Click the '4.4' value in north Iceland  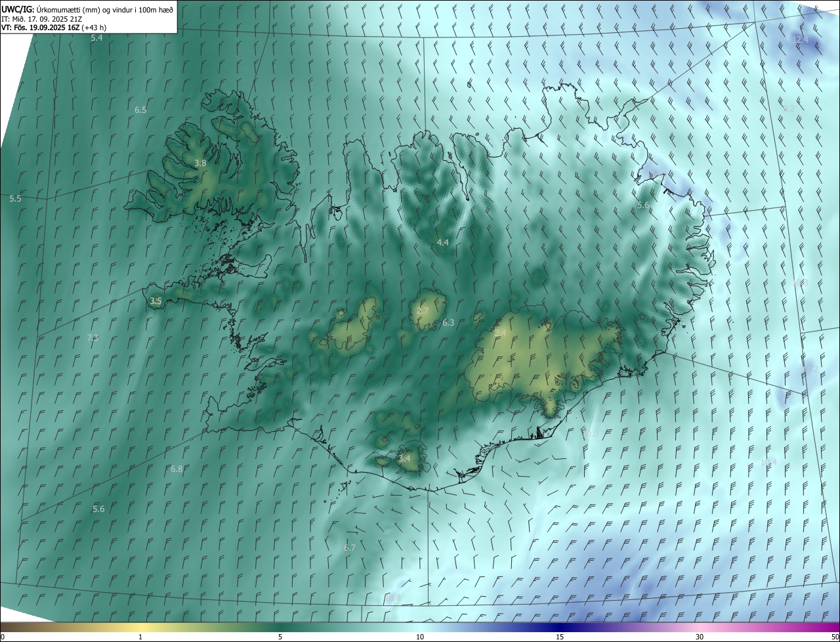point(443,242)
